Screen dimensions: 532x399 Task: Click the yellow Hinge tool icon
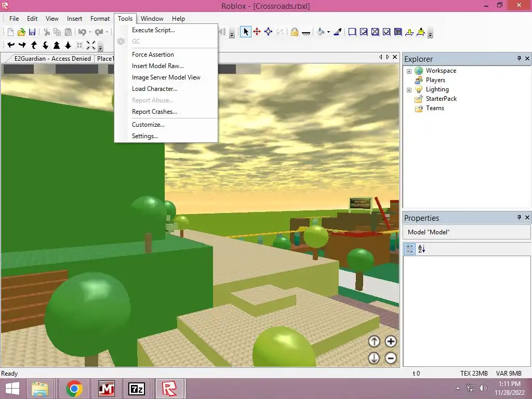tap(409, 32)
